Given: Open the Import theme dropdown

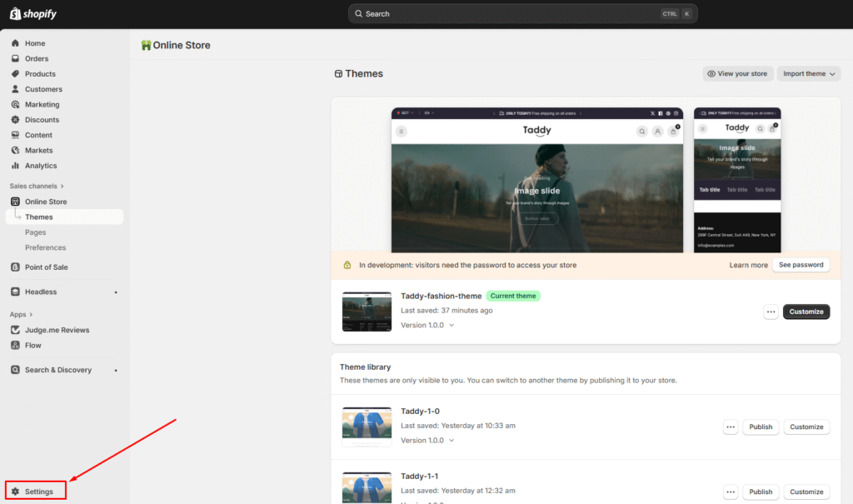Looking at the screenshot, I should (808, 73).
